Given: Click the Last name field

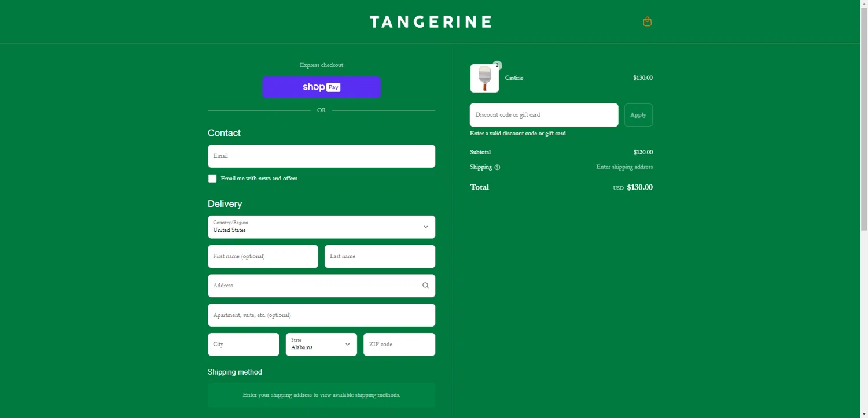Looking at the screenshot, I should coord(380,256).
